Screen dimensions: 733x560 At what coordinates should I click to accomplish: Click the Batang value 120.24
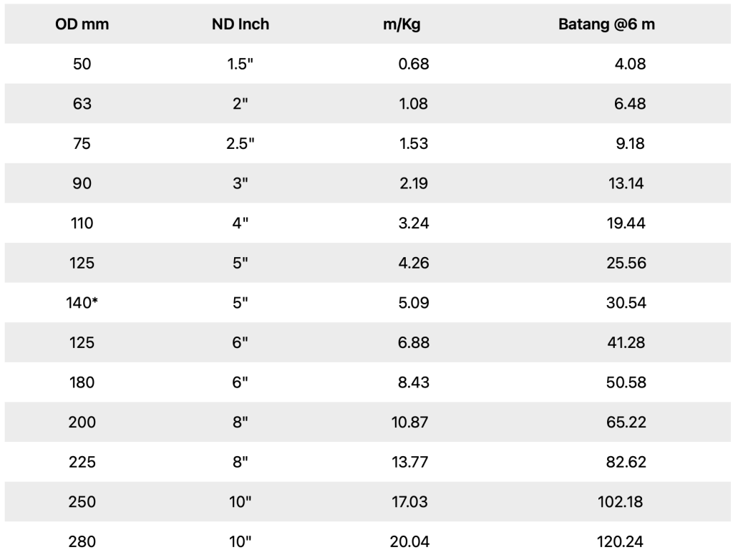(622, 542)
